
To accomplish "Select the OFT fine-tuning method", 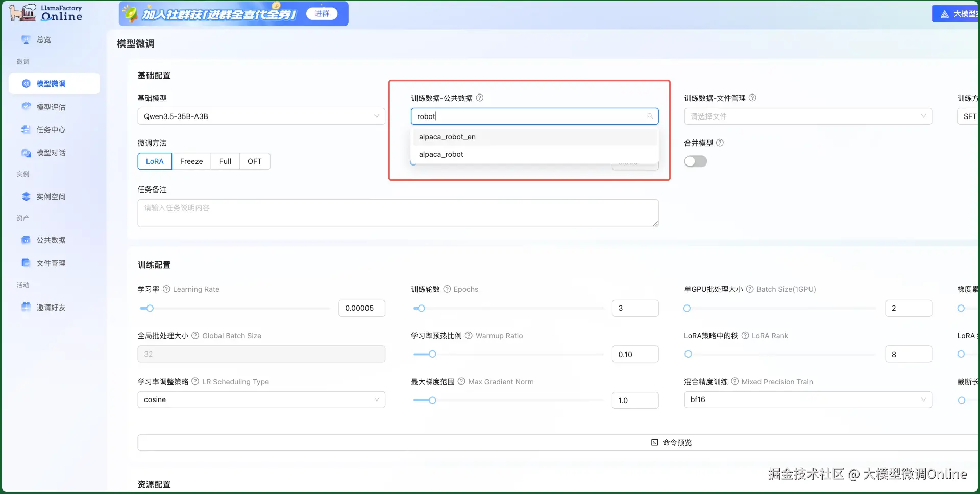I will (255, 161).
